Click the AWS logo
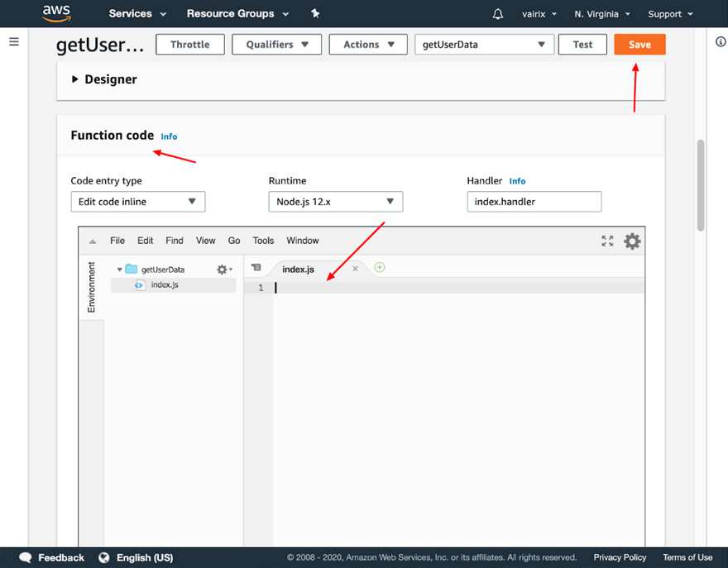 click(x=56, y=13)
